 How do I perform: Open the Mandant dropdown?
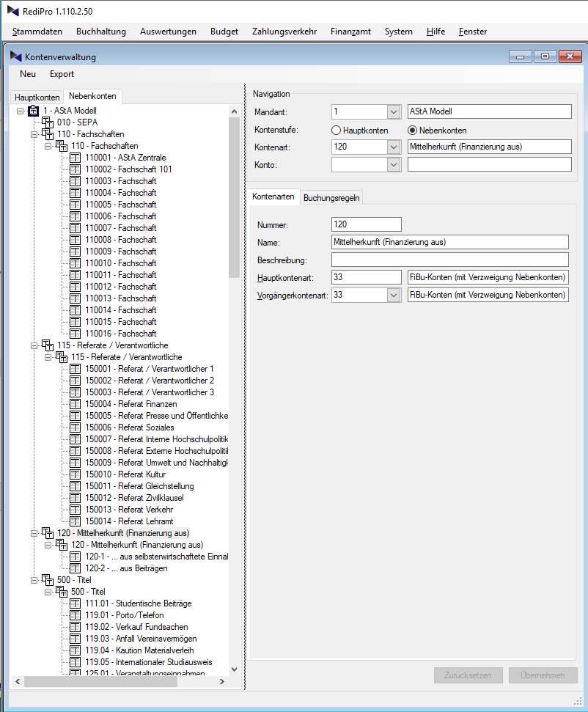point(394,112)
